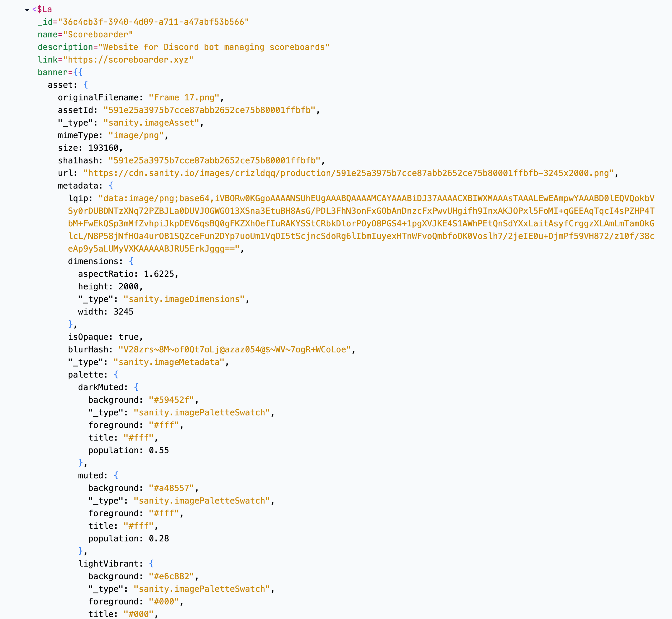
Task: Click lightVibrant background "#e6c882" color value
Action: pyautogui.click(x=171, y=576)
